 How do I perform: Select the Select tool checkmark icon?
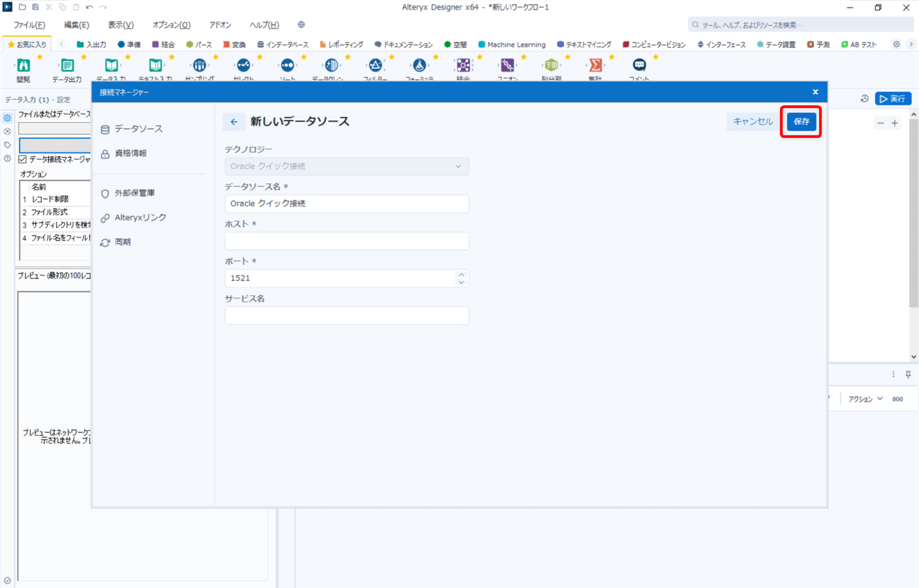pos(244,65)
